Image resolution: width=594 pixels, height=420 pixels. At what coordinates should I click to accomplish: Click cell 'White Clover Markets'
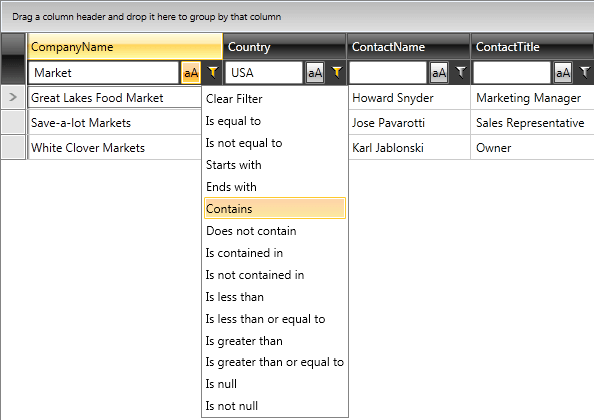tap(114, 148)
